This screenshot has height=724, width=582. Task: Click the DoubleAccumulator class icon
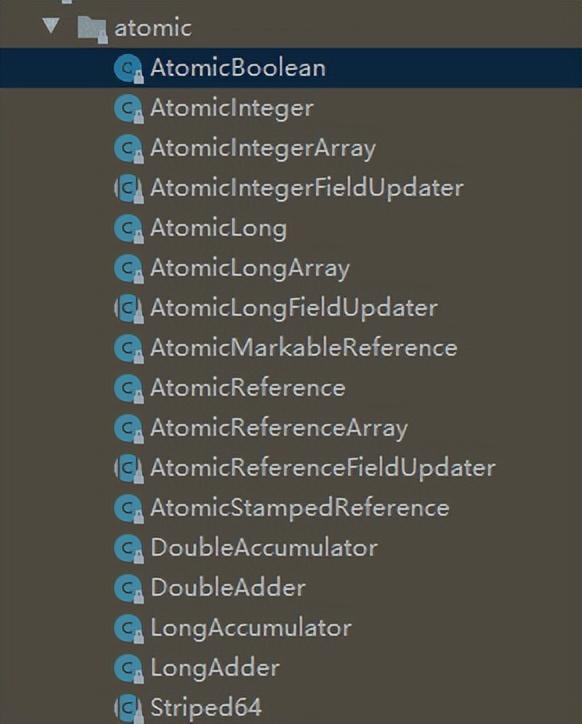pyautogui.click(x=128, y=549)
